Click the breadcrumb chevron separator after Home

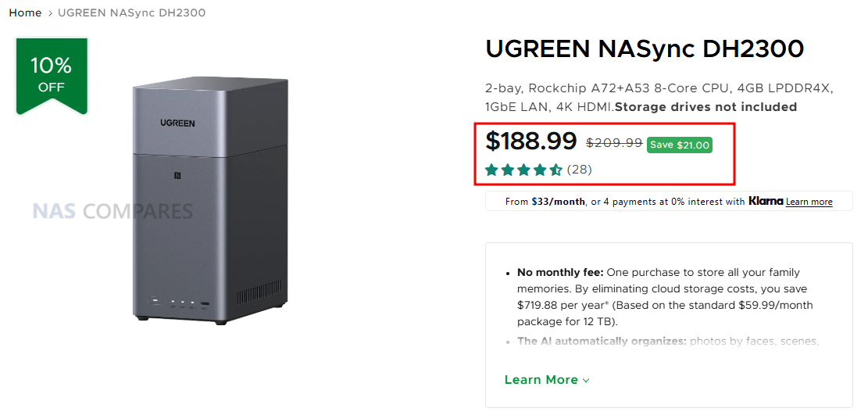coord(50,13)
